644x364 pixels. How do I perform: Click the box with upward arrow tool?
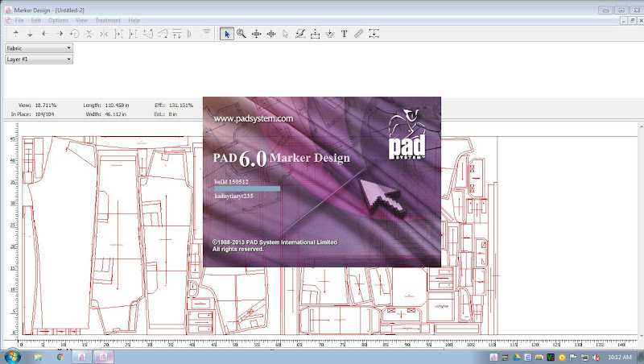[x=315, y=34]
